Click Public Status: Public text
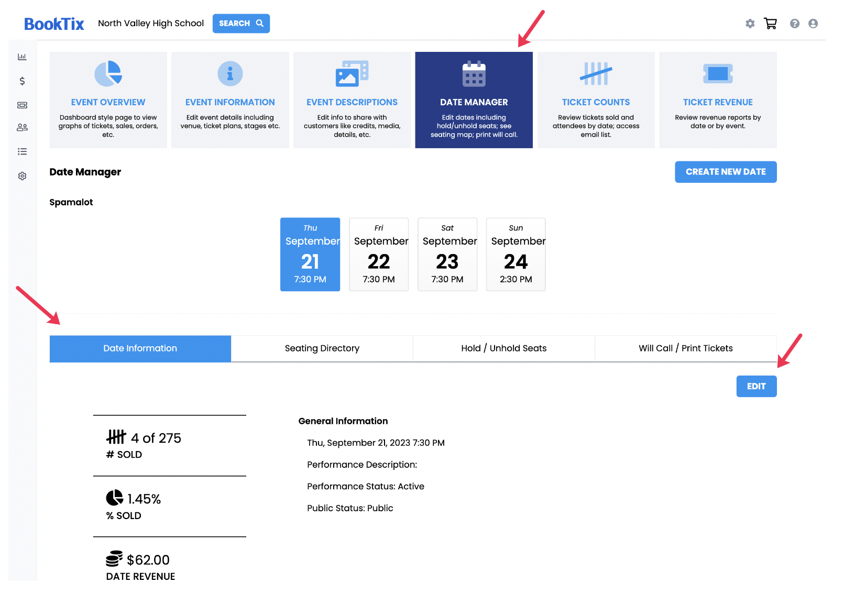 click(350, 508)
